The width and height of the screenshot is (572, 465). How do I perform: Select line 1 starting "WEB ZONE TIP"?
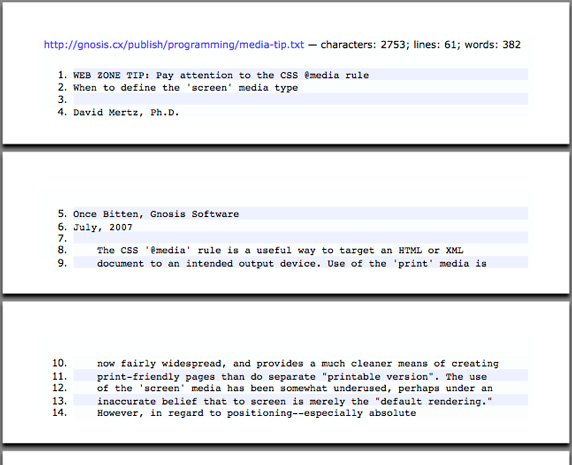tap(300, 74)
